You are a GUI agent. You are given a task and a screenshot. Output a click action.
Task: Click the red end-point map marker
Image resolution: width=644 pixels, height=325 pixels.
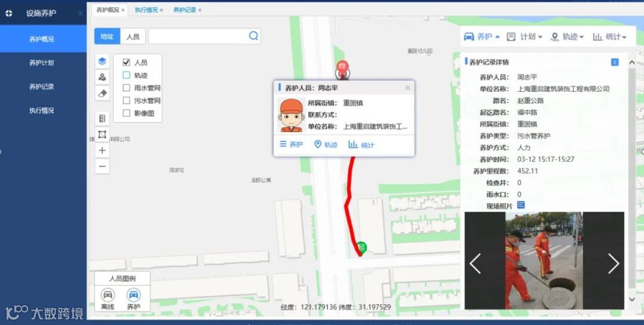tap(342, 69)
